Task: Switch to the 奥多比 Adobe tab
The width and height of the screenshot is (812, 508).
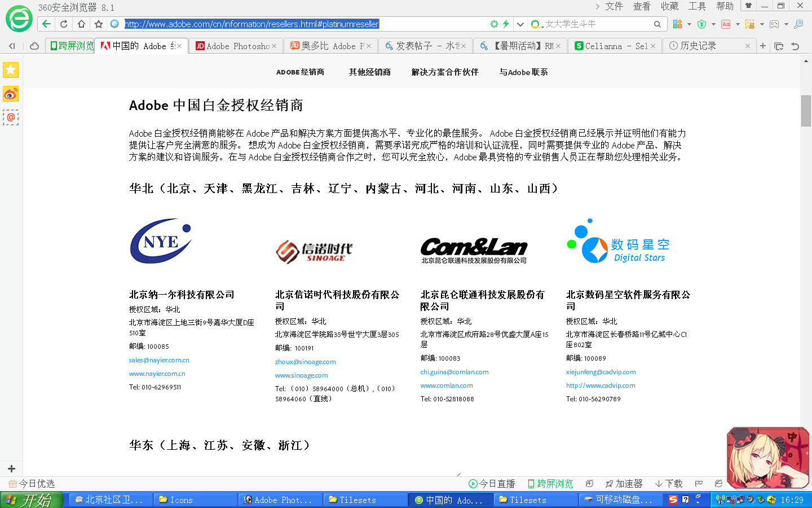Action: coord(330,46)
